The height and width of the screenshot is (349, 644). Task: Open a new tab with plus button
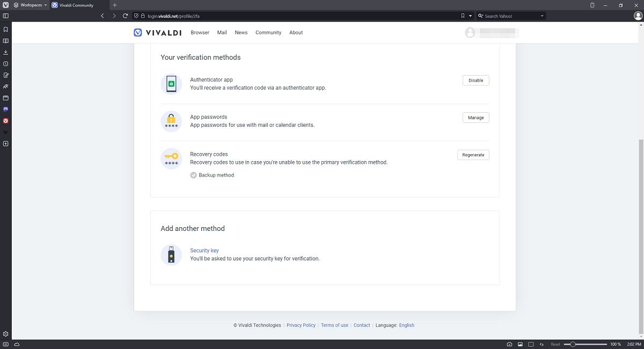coord(114,5)
